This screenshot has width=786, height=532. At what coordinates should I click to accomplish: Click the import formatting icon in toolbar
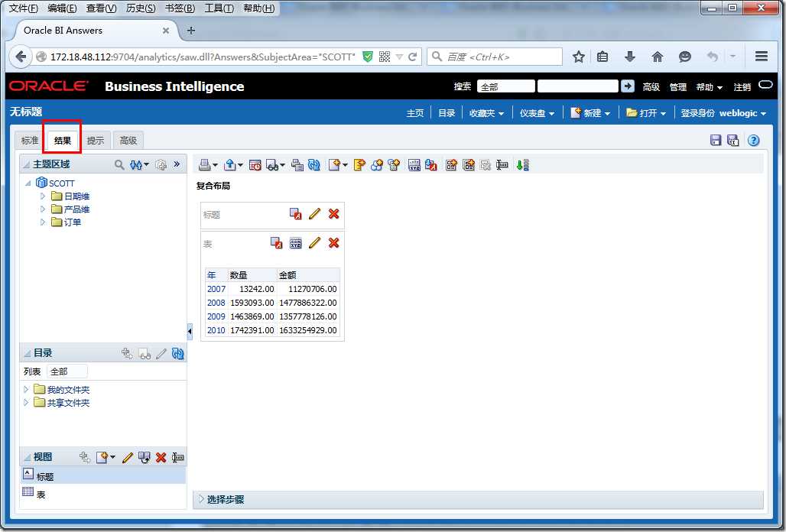pyautogui.click(x=431, y=165)
